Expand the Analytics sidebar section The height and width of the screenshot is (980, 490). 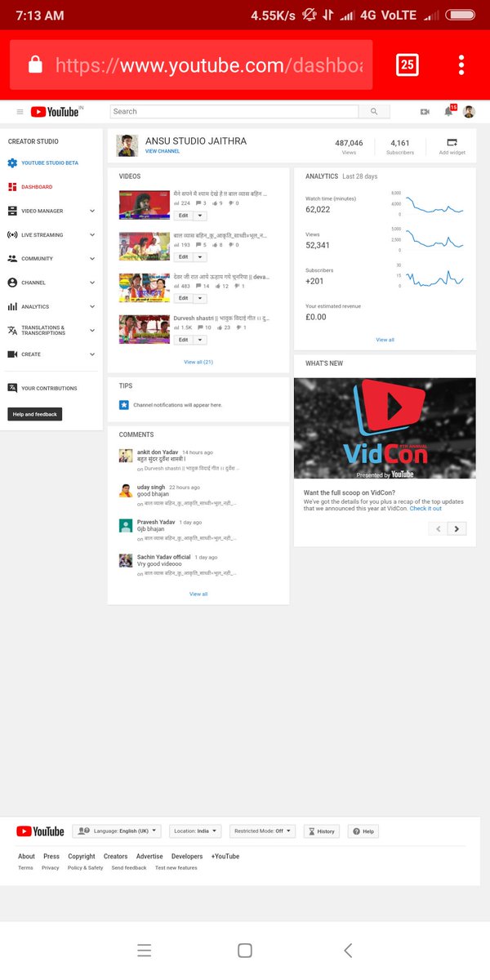tap(91, 306)
